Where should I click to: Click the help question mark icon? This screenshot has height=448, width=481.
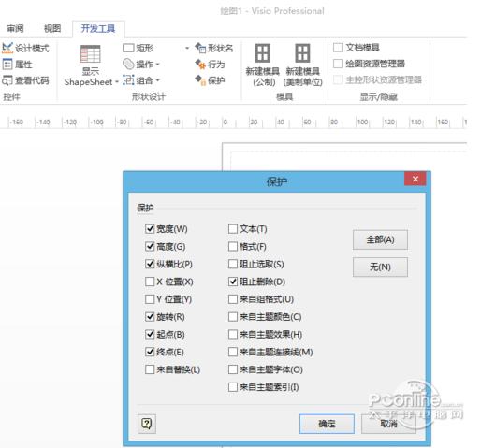[x=147, y=424]
